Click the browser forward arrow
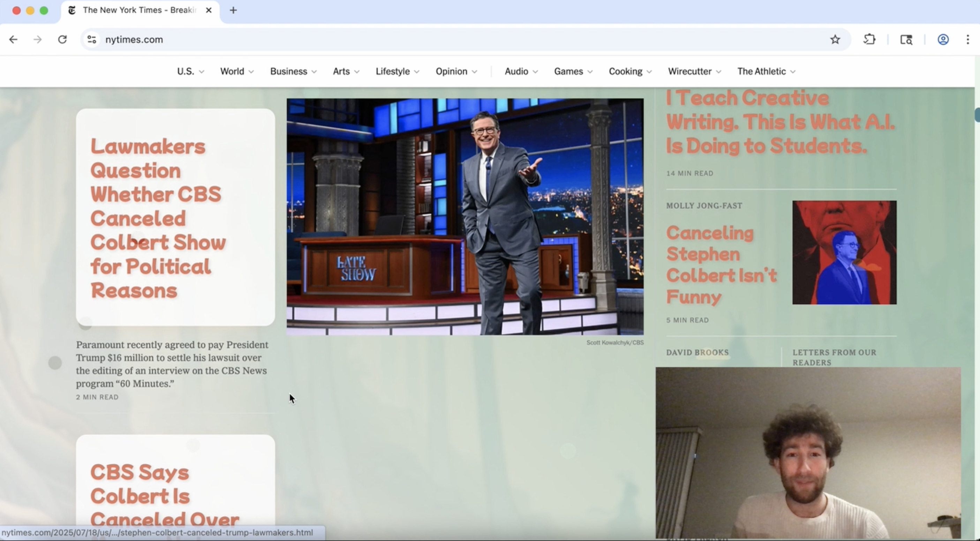980x541 pixels. coord(38,39)
